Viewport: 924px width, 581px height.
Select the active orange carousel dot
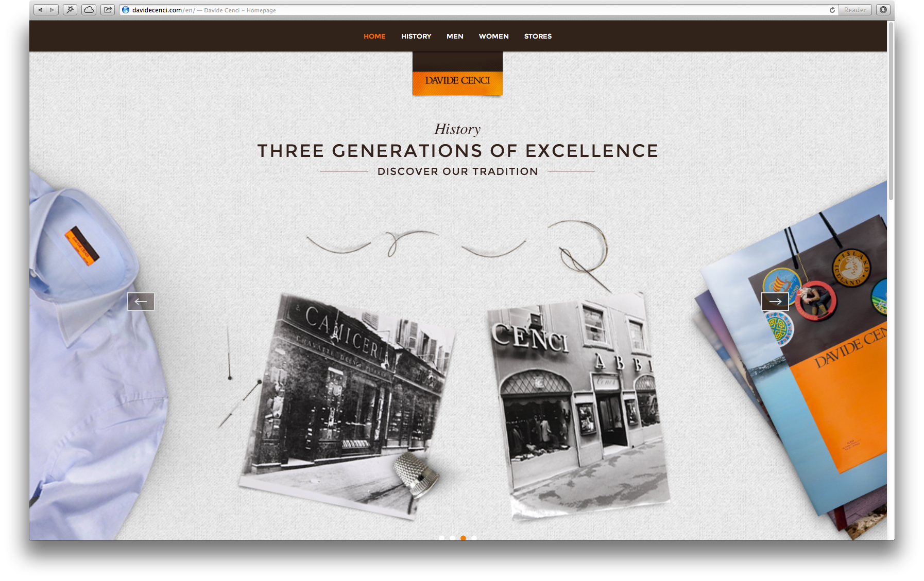[x=463, y=538]
